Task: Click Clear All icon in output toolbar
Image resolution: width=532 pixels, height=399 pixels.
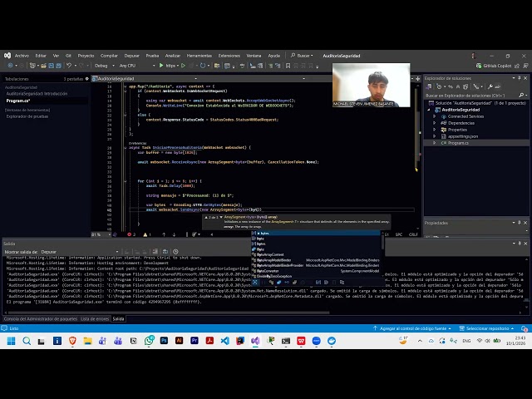Action: point(155,252)
